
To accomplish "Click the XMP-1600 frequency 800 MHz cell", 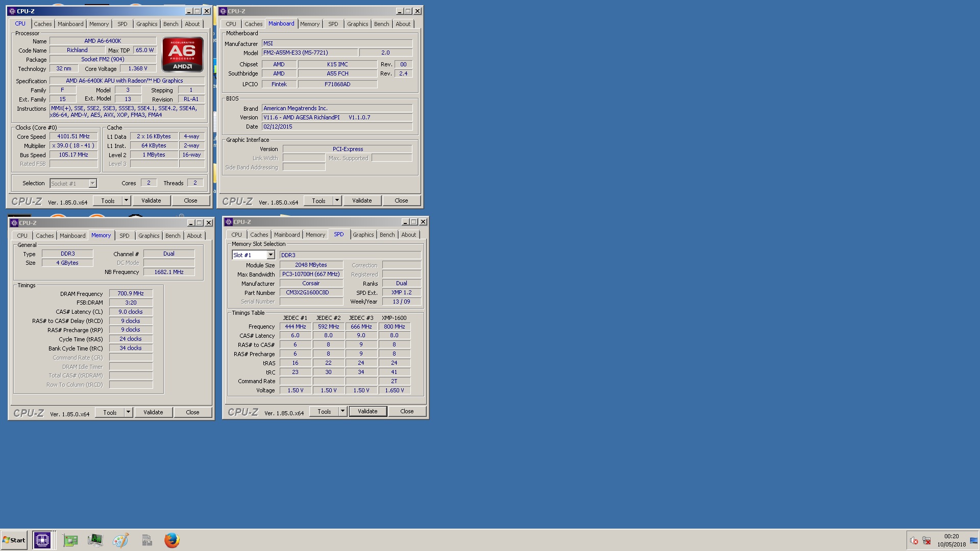I will coord(395,327).
